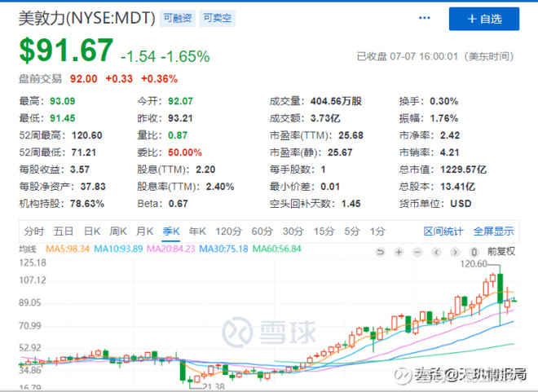
Task: Click the 换手 value 0.30%
Action: point(444,101)
